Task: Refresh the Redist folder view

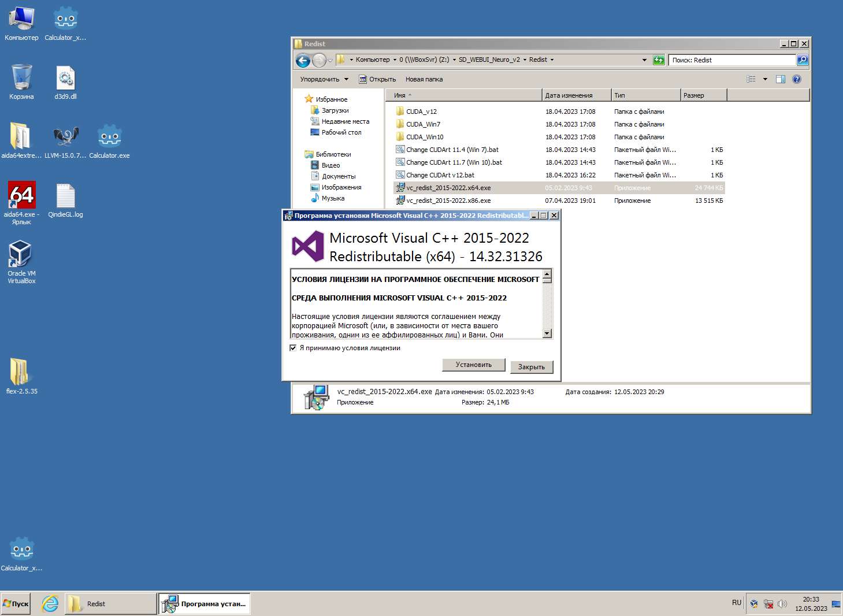Action: [659, 60]
